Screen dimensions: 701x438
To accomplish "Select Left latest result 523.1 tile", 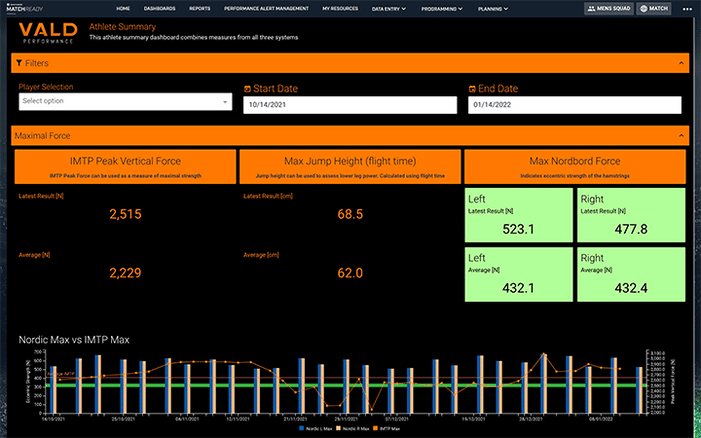I will [519, 215].
